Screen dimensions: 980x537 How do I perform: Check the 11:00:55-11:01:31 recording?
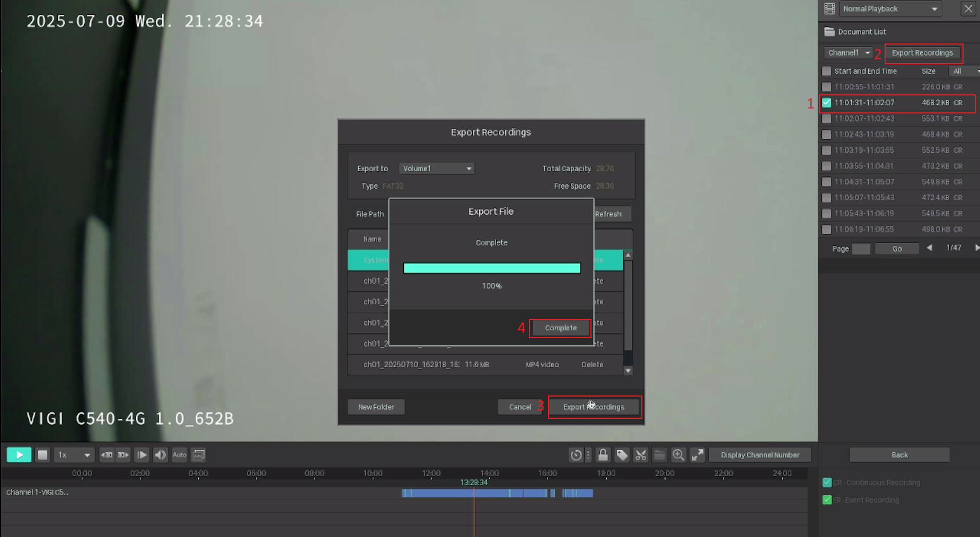[x=827, y=87]
